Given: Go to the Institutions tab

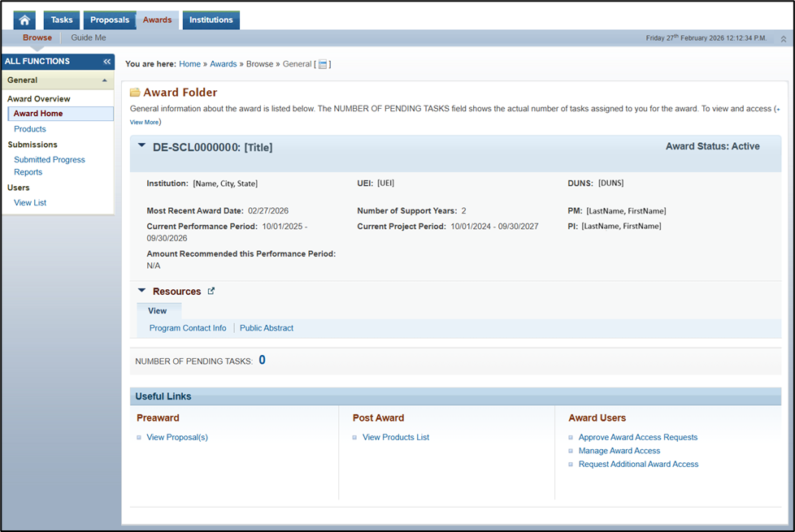Looking at the screenshot, I should click(x=211, y=20).
